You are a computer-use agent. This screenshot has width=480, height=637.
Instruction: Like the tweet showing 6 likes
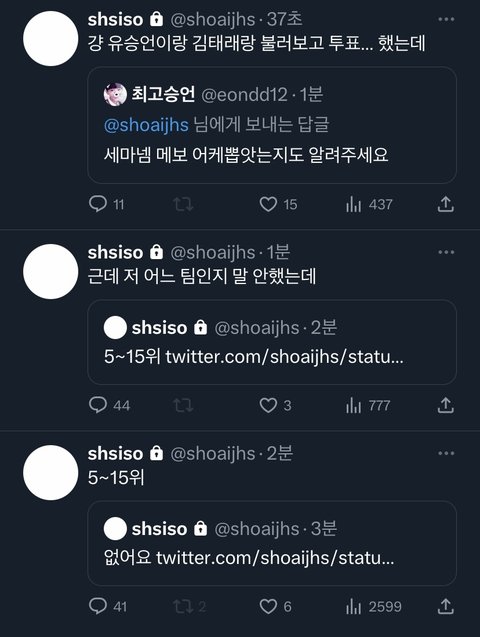tap(276, 606)
